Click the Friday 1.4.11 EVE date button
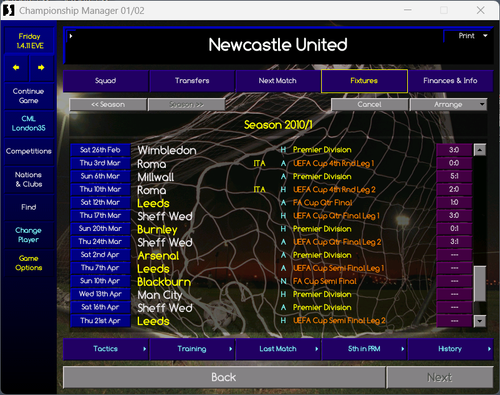500x395 pixels. click(29, 41)
